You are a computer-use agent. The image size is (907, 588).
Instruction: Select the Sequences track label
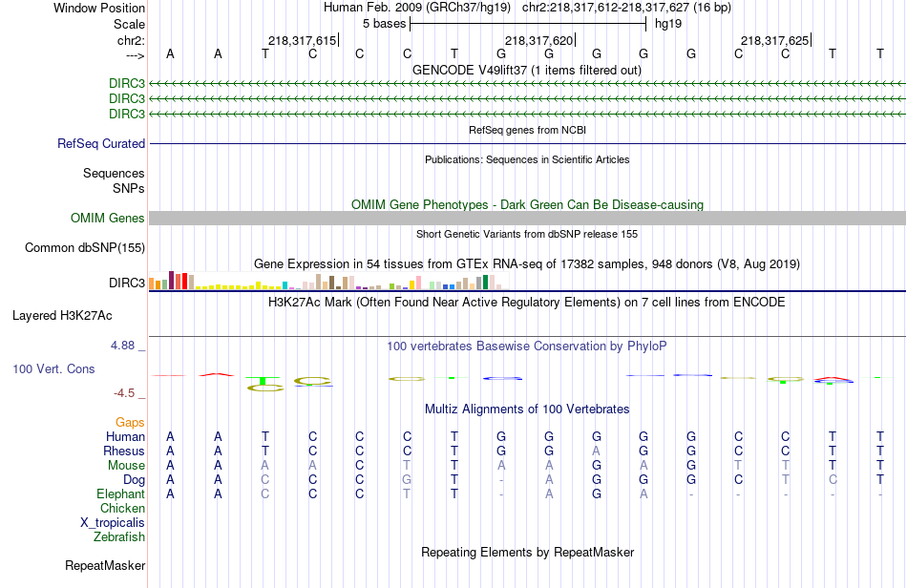click(114, 174)
